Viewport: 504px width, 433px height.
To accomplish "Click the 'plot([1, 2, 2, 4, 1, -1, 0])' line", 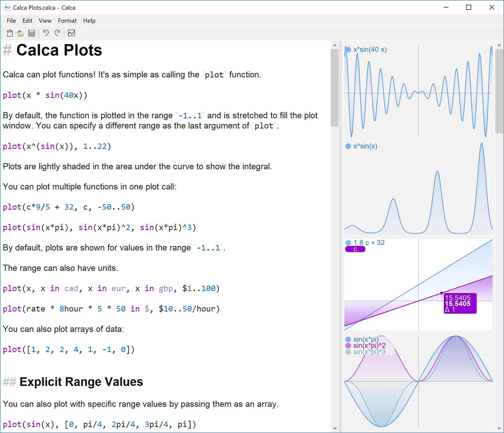I will click(x=69, y=349).
